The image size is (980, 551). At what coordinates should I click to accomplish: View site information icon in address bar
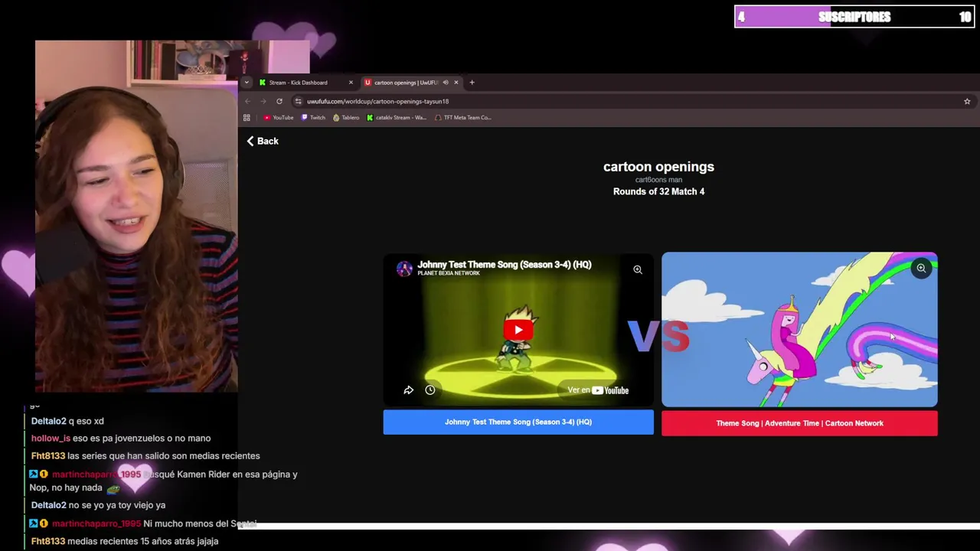299,101
